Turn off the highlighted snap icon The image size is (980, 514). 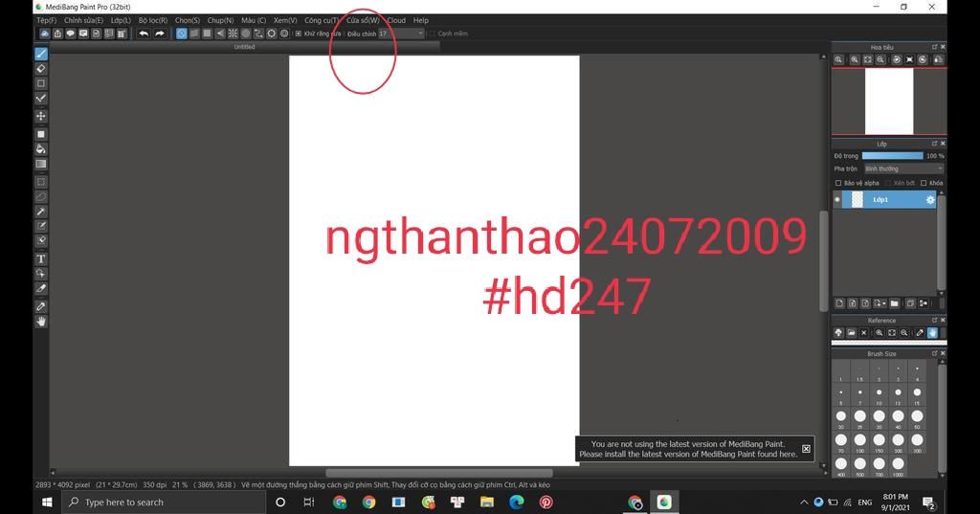pos(181,34)
